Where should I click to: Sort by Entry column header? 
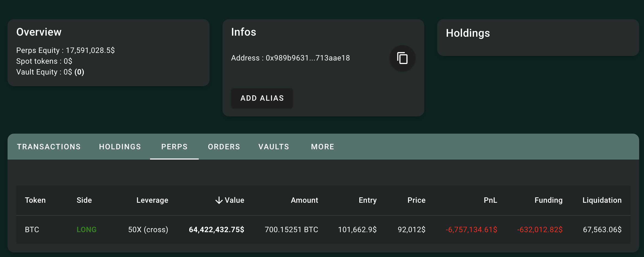368,200
